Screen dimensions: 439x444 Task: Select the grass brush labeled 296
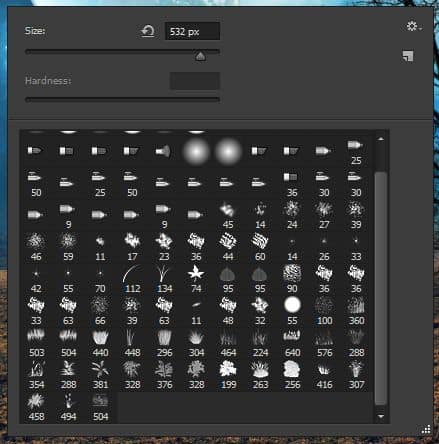[164, 343]
